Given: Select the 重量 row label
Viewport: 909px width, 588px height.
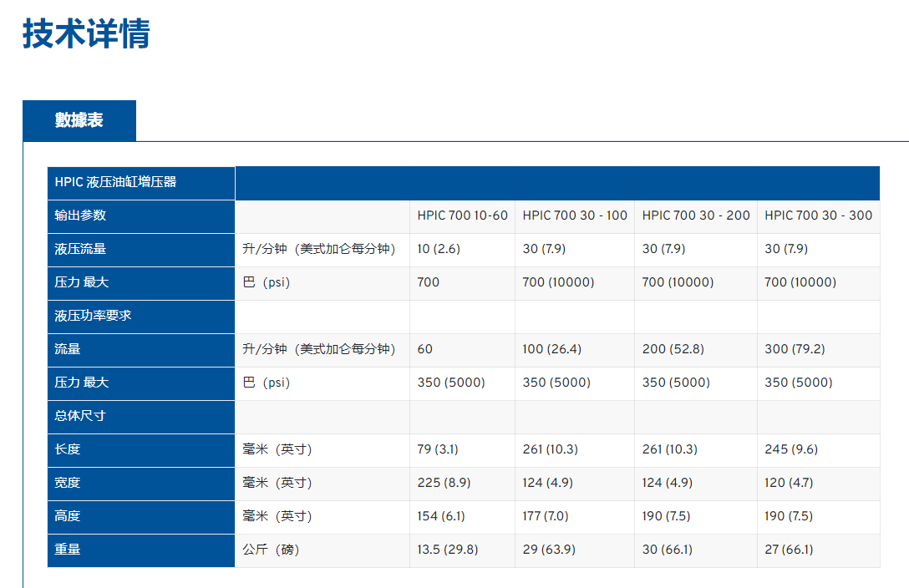Looking at the screenshot, I should click(x=69, y=550).
